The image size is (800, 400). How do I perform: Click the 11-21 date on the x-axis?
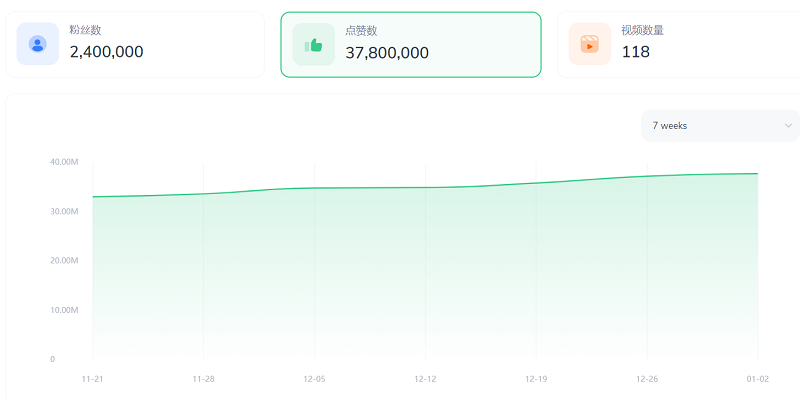(93, 379)
